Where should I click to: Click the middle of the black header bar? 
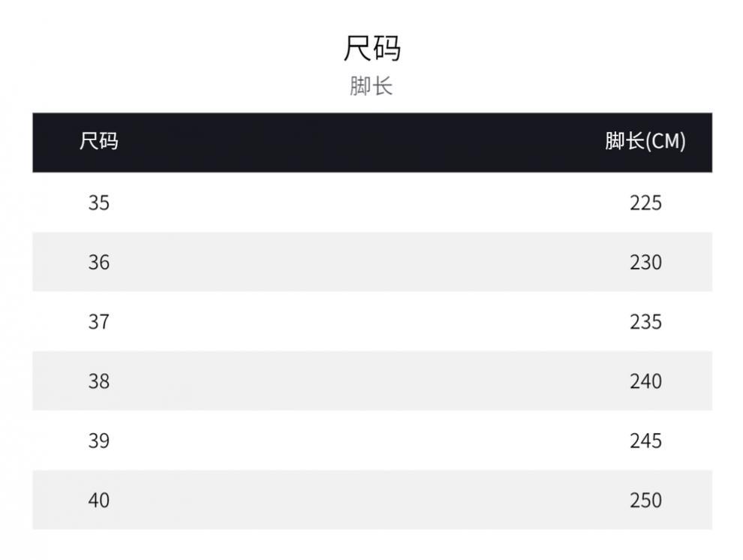(x=372, y=143)
